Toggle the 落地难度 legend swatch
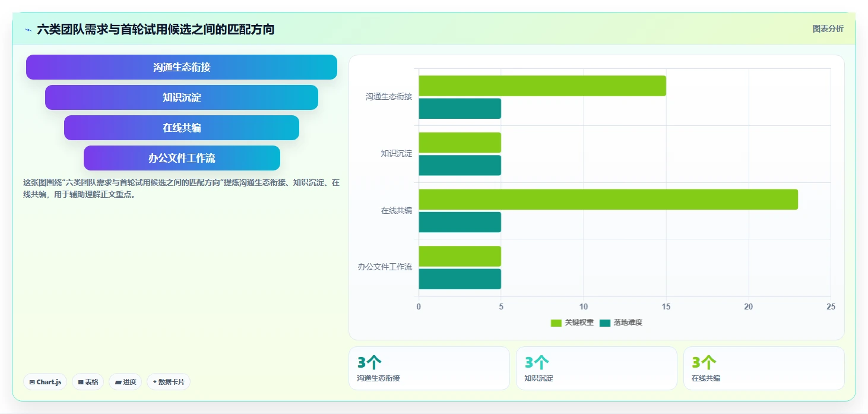The width and height of the screenshot is (868, 414). (605, 323)
